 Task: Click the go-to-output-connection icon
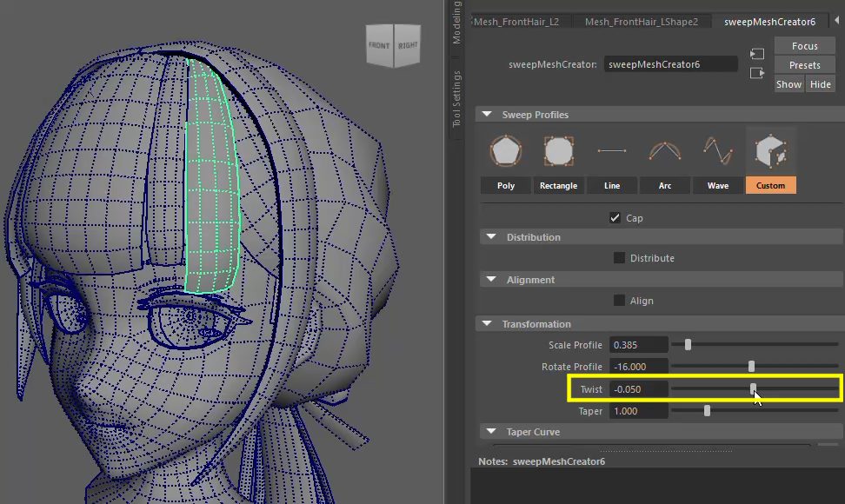point(757,74)
